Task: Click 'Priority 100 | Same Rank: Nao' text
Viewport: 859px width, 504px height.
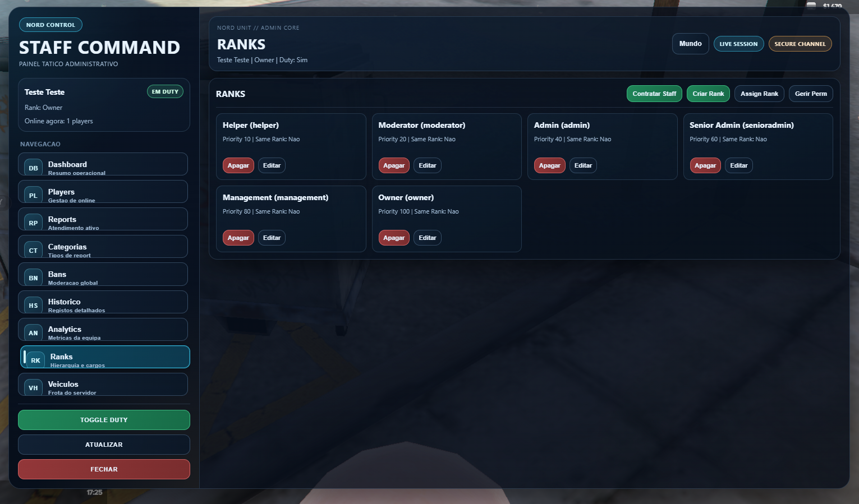Action: tap(419, 211)
